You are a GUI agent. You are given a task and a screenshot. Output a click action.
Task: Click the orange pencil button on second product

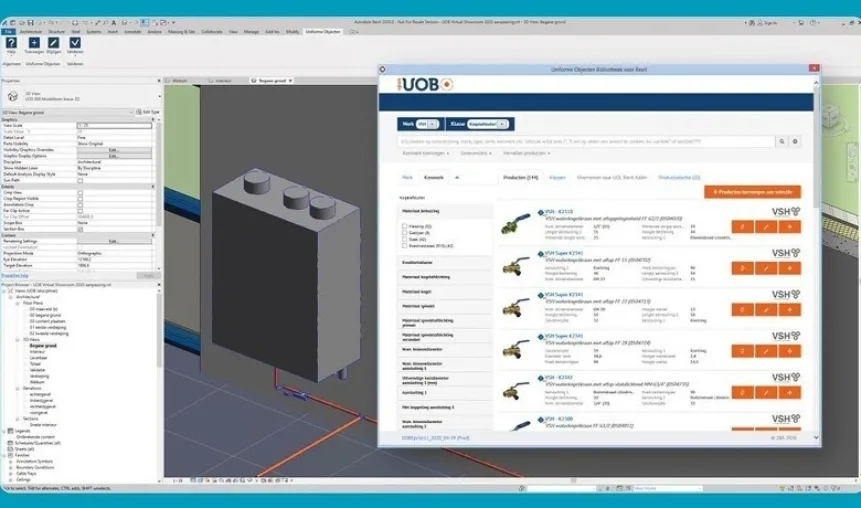tap(765, 269)
